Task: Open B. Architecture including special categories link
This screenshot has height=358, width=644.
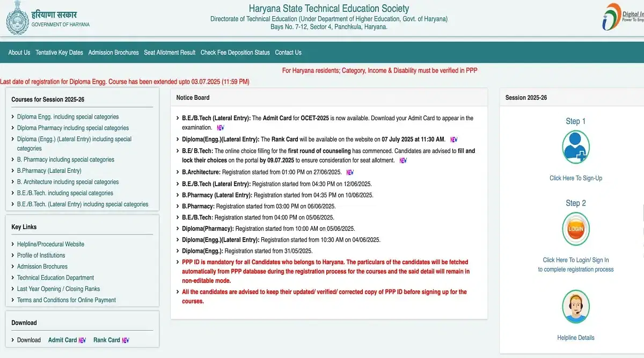Action: (x=68, y=182)
